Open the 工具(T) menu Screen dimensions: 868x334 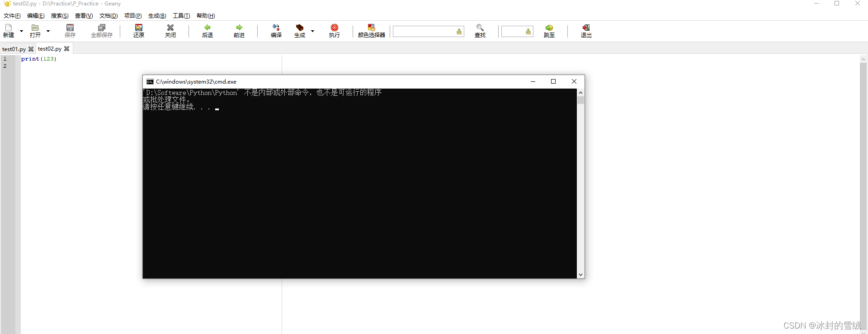[181, 16]
